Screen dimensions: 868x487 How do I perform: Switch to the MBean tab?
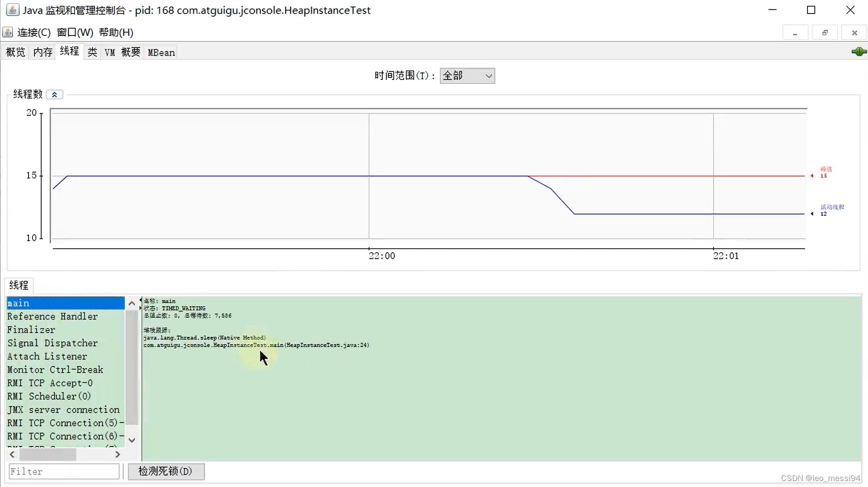161,52
